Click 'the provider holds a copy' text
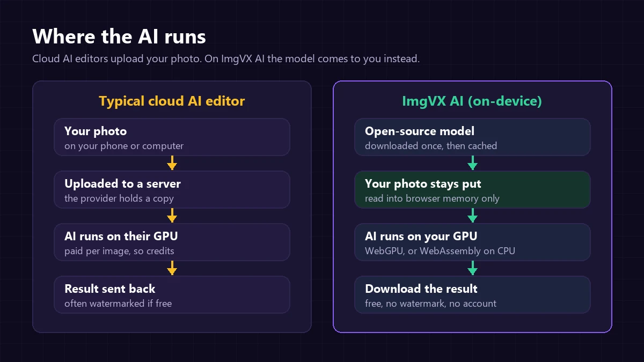Screen dimensions: 644x362 pyautogui.click(x=119, y=198)
